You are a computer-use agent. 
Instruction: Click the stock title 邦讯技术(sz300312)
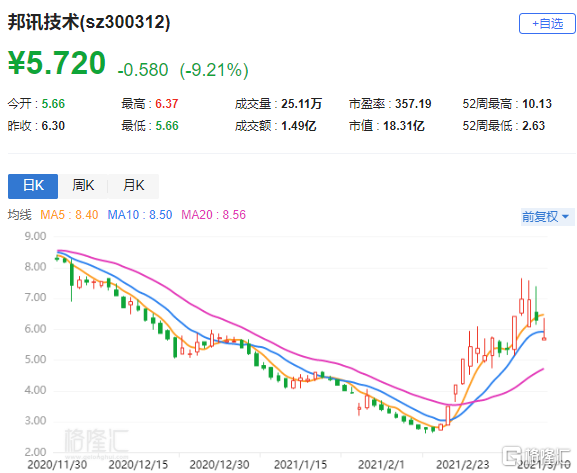[89, 22]
